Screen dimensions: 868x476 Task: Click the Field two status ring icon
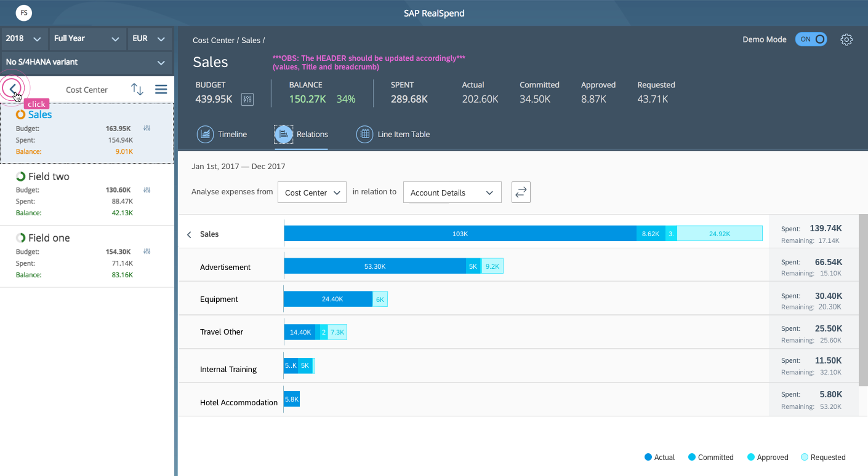click(20, 177)
